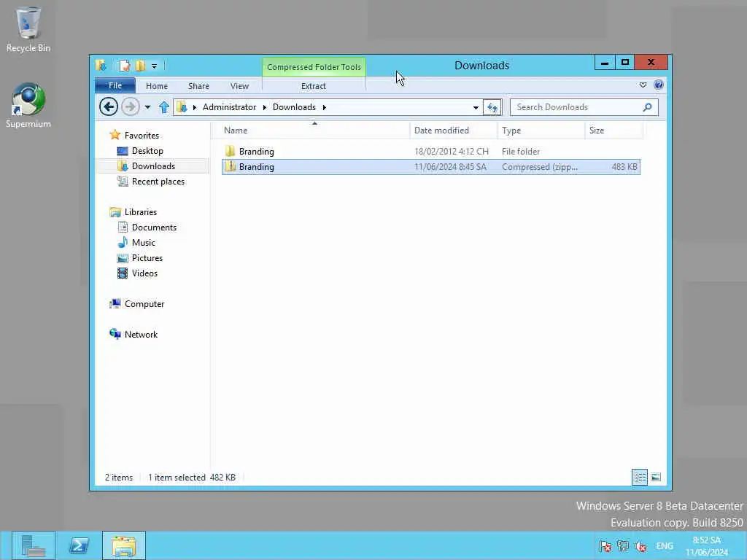Go up one folder level arrow
Screen dimensions: 747x560
(164, 107)
